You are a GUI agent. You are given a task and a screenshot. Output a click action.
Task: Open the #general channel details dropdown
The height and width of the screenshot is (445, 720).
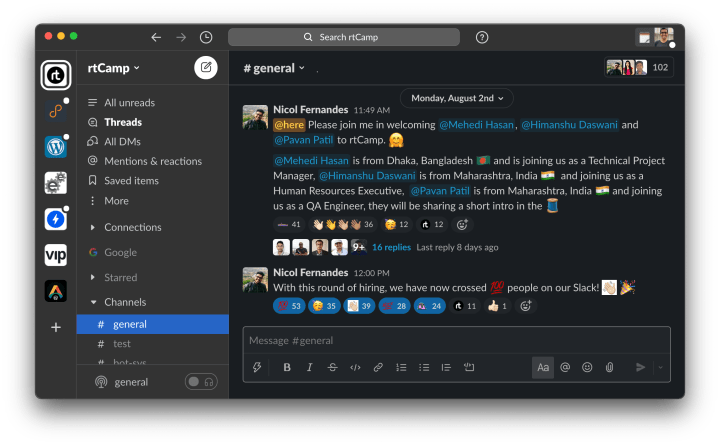click(x=274, y=68)
